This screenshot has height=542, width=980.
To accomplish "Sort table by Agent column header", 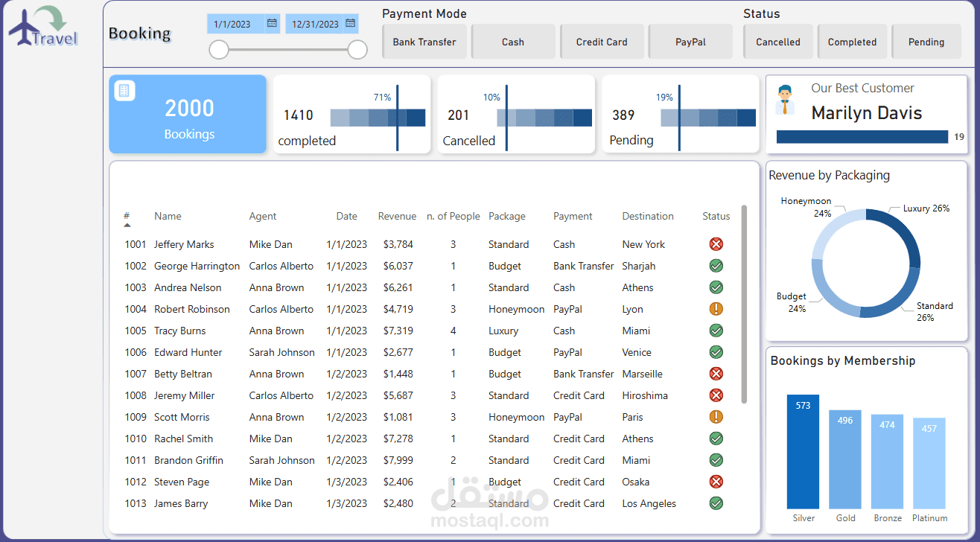I will (263, 216).
